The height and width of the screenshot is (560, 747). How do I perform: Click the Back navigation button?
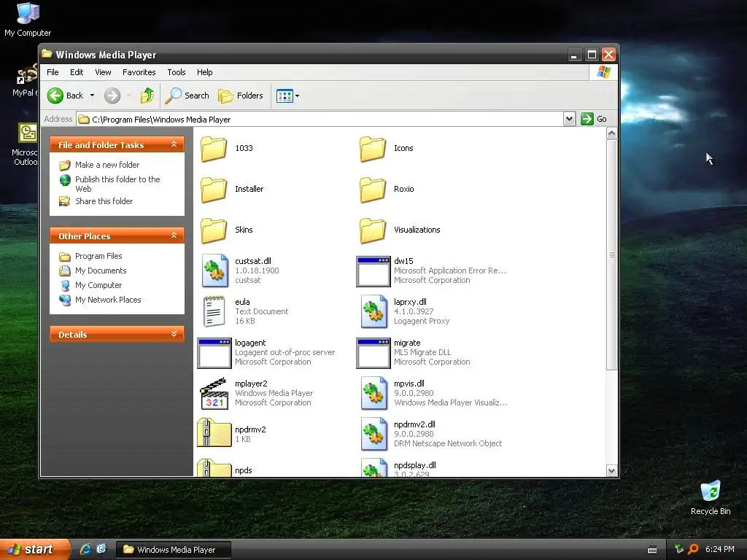pyautogui.click(x=66, y=96)
